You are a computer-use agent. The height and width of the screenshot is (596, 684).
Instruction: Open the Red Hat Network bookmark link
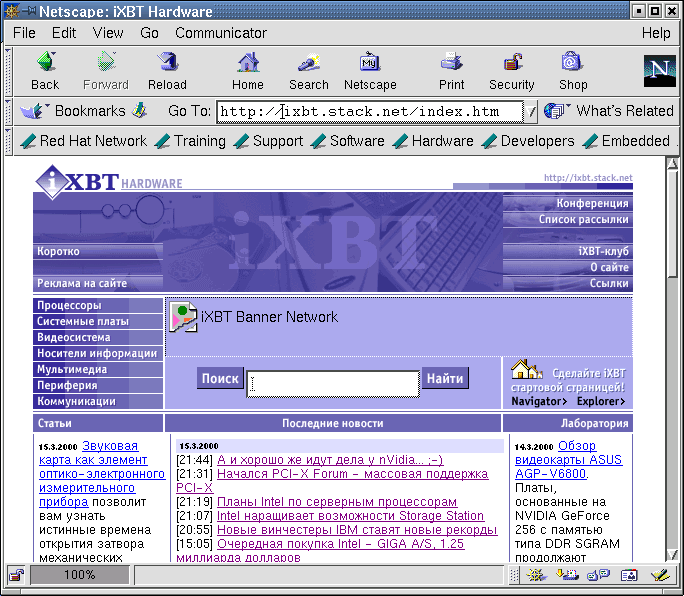pos(84,141)
